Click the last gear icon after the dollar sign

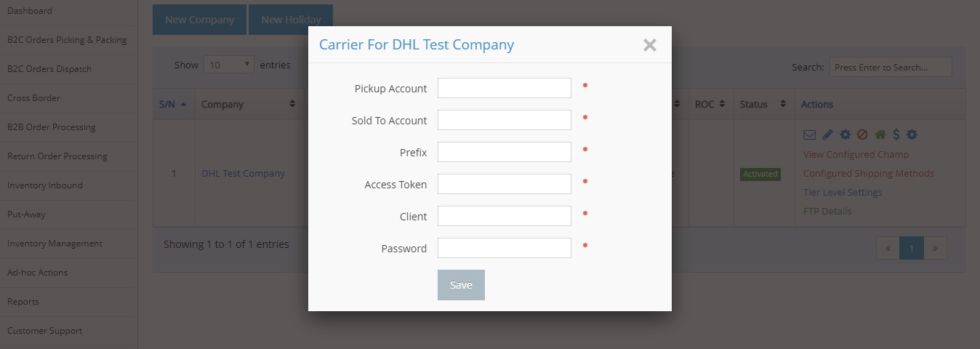pyautogui.click(x=912, y=135)
